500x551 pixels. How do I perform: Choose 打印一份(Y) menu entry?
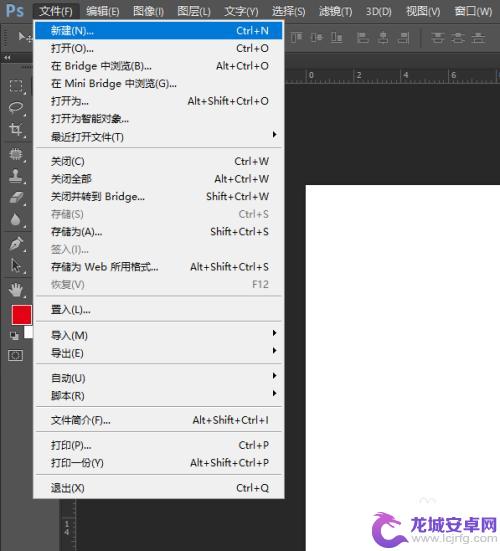coord(158,463)
